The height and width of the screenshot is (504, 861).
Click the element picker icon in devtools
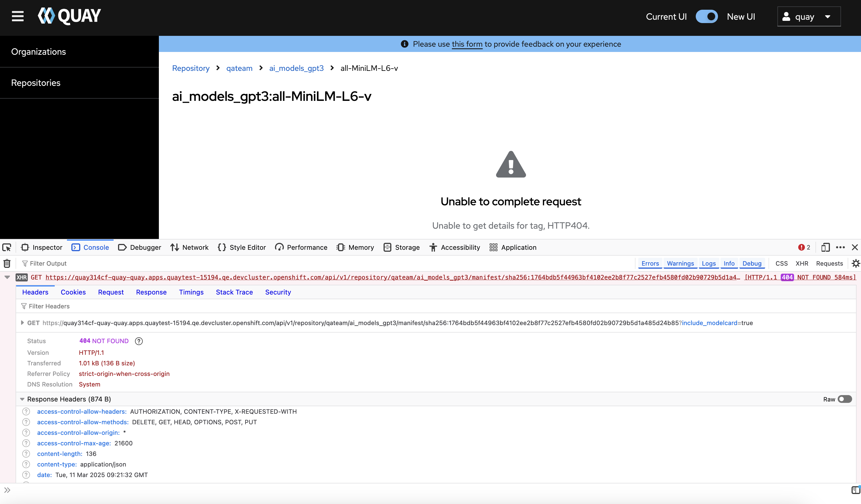pyautogui.click(x=7, y=247)
